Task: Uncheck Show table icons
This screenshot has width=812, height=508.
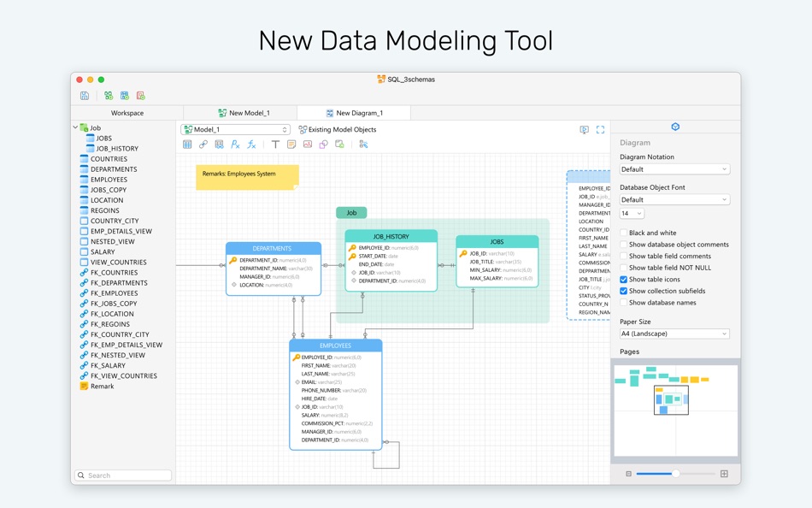Action: point(623,280)
